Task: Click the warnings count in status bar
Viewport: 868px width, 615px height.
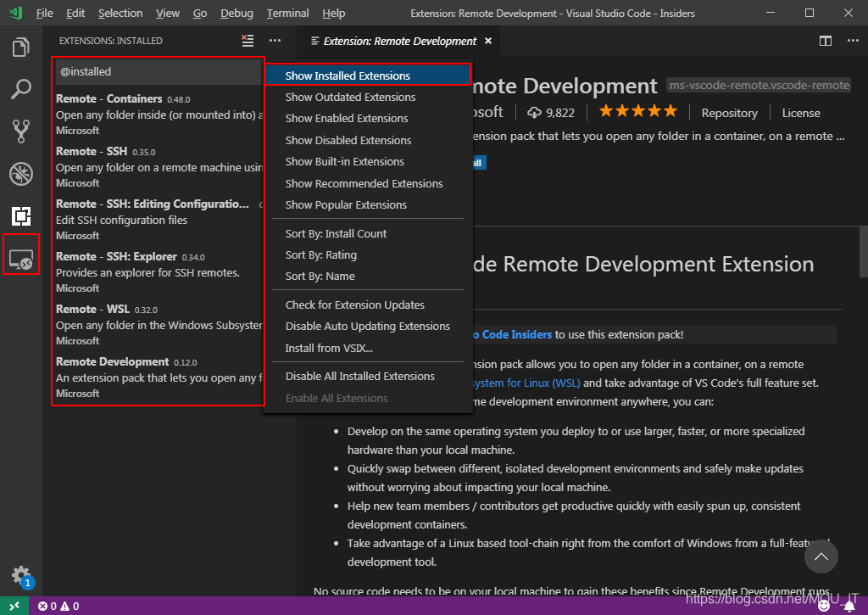Action: 70,607
